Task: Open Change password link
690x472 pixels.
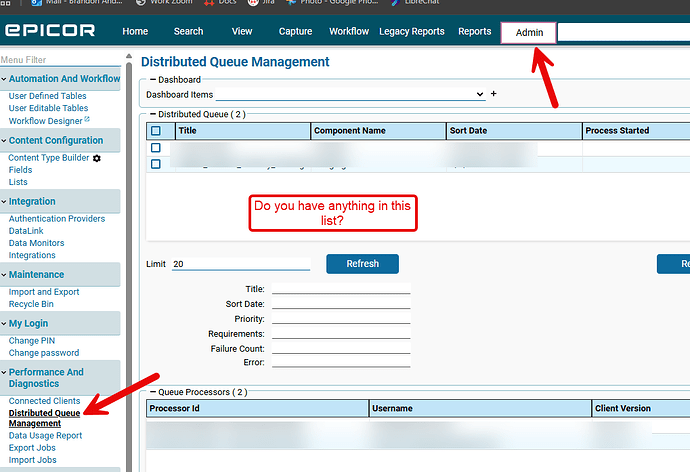Action: click(44, 353)
